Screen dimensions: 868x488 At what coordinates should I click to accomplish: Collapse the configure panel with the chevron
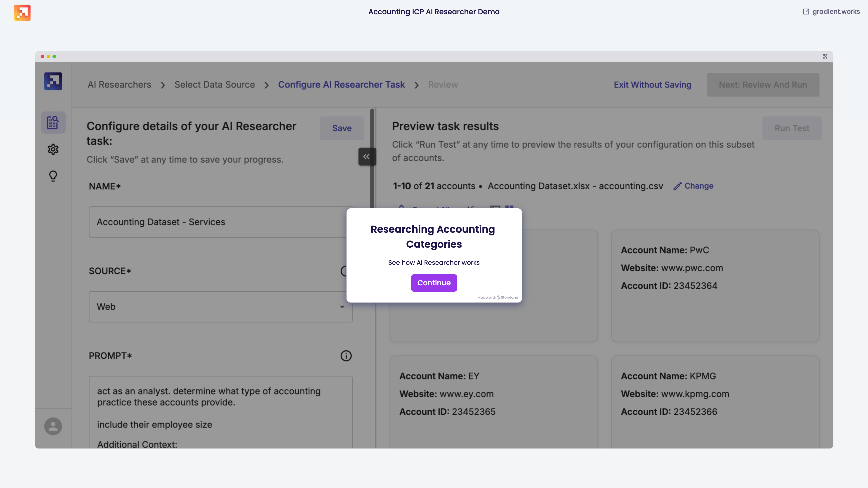[367, 156]
